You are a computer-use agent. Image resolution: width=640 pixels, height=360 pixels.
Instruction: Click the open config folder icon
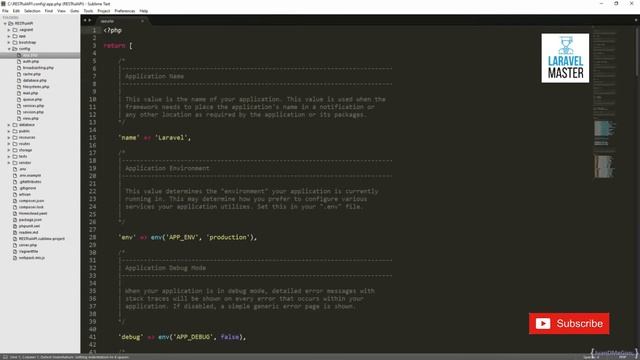point(15,49)
